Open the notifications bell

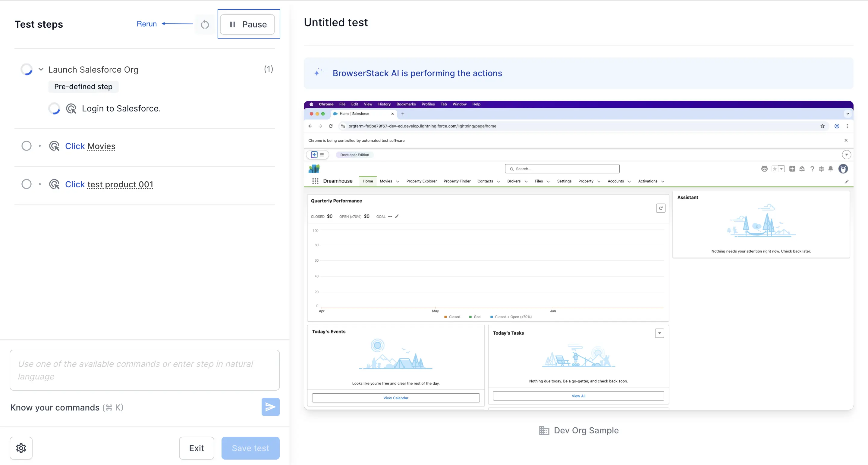(x=831, y=169)
